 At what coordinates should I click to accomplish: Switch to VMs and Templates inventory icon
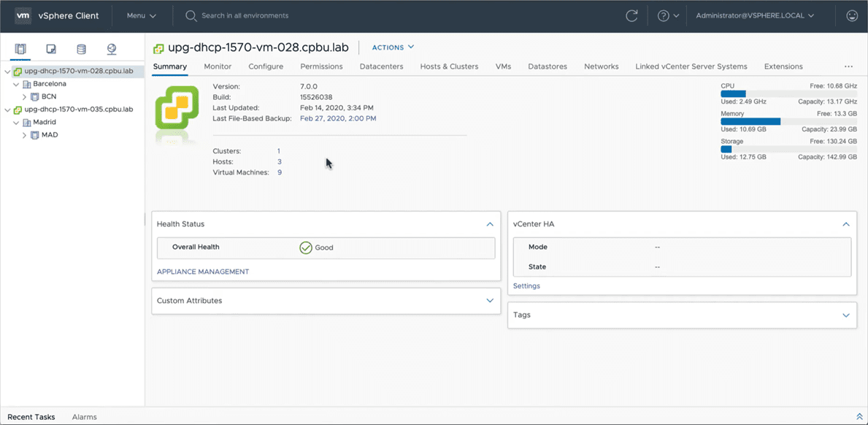coord(51,49)
